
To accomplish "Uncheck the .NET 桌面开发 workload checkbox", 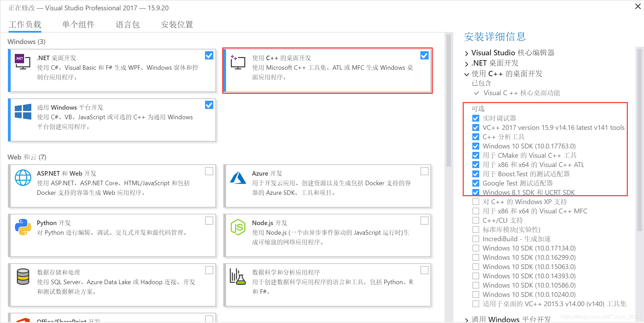I will (x=209, y=55).
